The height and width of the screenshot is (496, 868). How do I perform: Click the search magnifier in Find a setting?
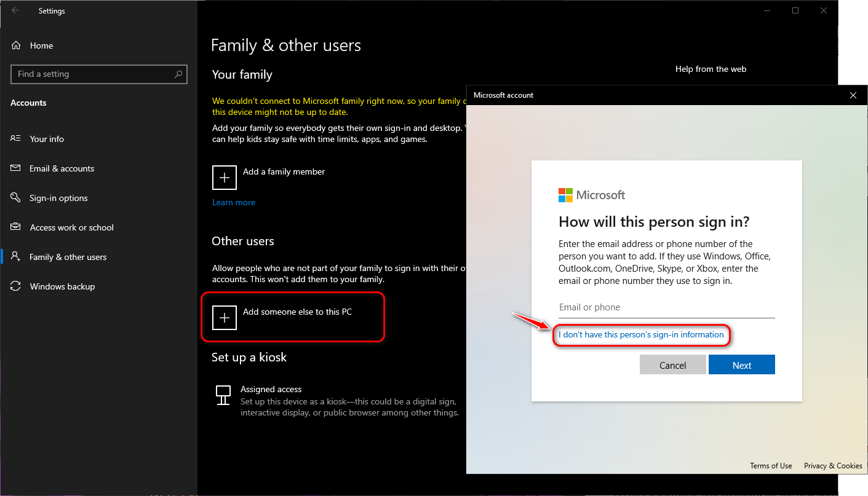click(178, 74)
